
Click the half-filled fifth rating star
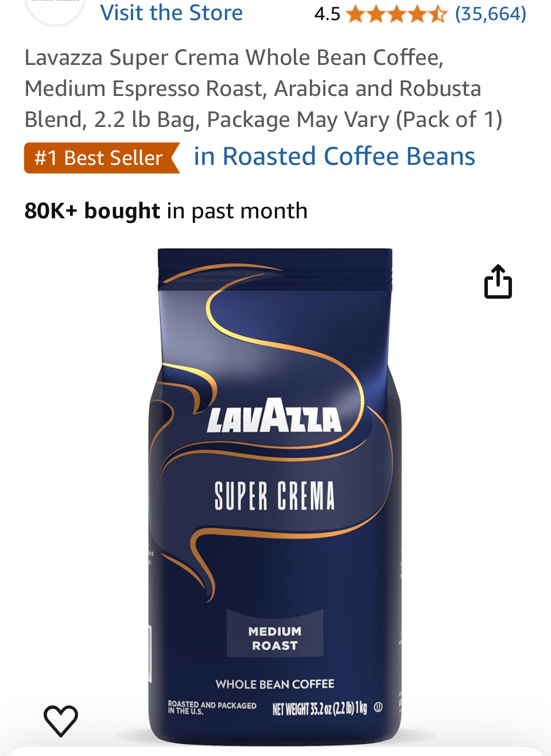click(x=437, y=14)
